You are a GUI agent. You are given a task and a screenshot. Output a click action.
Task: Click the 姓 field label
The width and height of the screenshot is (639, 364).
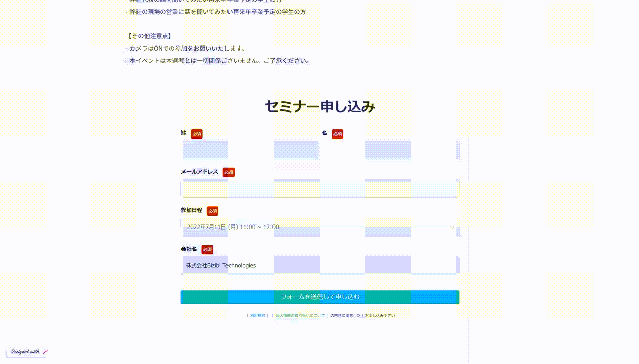184,133
